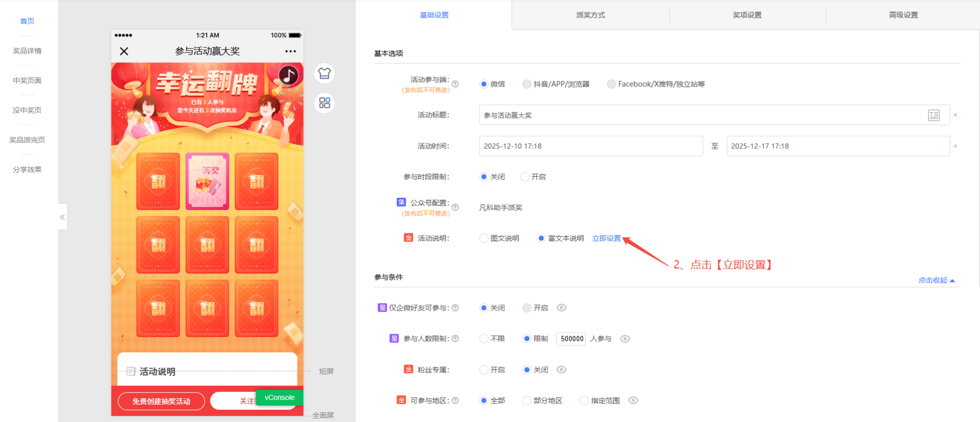Click the 凡科助手派奖 account text
Viewport: 980px width, 422px height.
coord(500,207)
